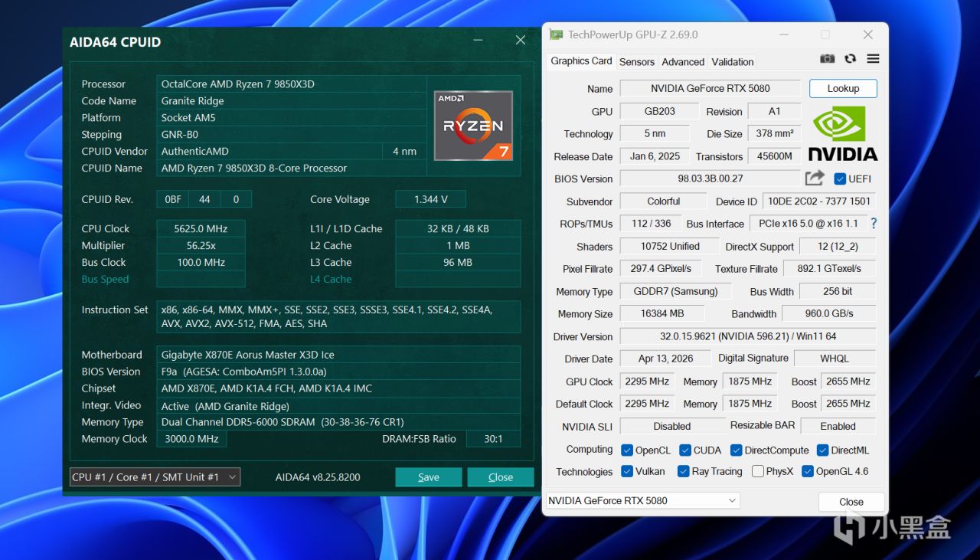Click the Bus Interface question mark icon

pyautogui.click(x=874, y=224)
